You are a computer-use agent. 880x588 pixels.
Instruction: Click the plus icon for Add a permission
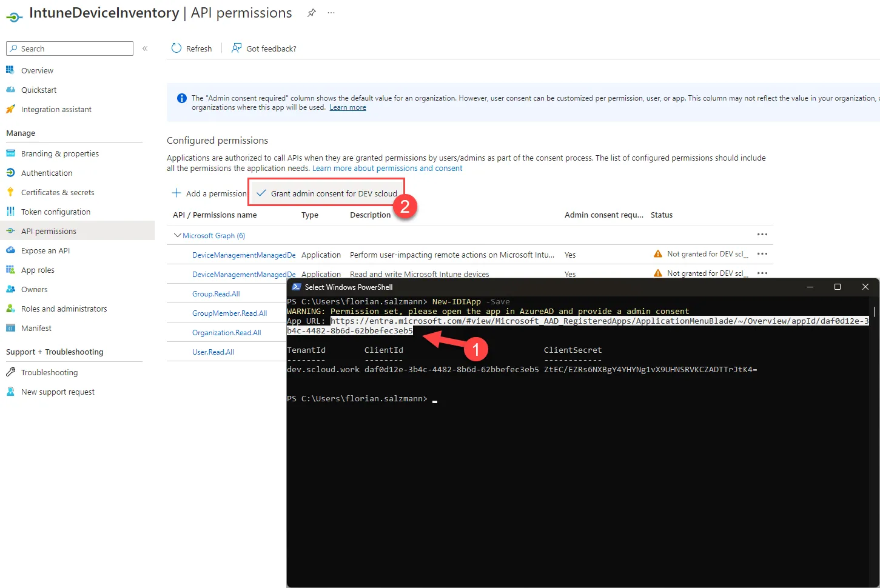[x=176, y=193]
